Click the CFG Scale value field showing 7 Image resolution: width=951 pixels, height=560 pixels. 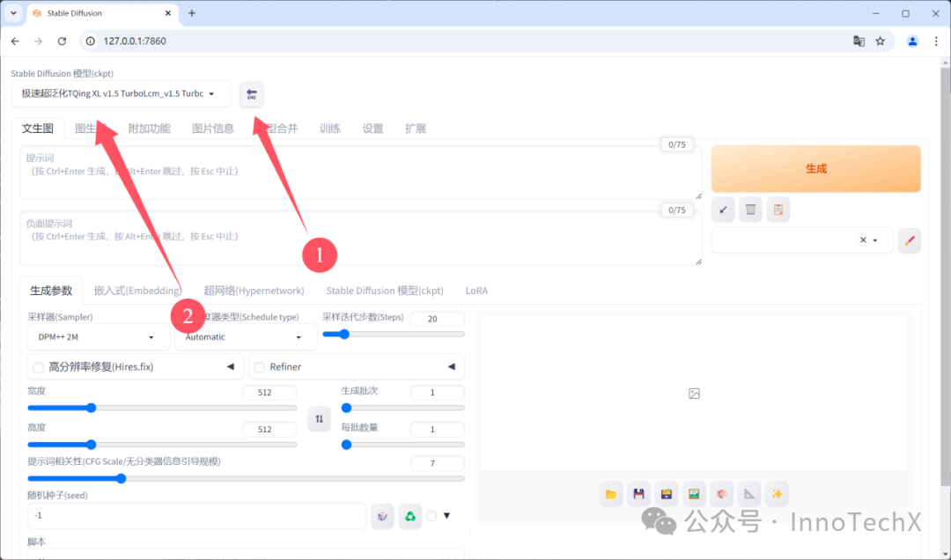438,463
